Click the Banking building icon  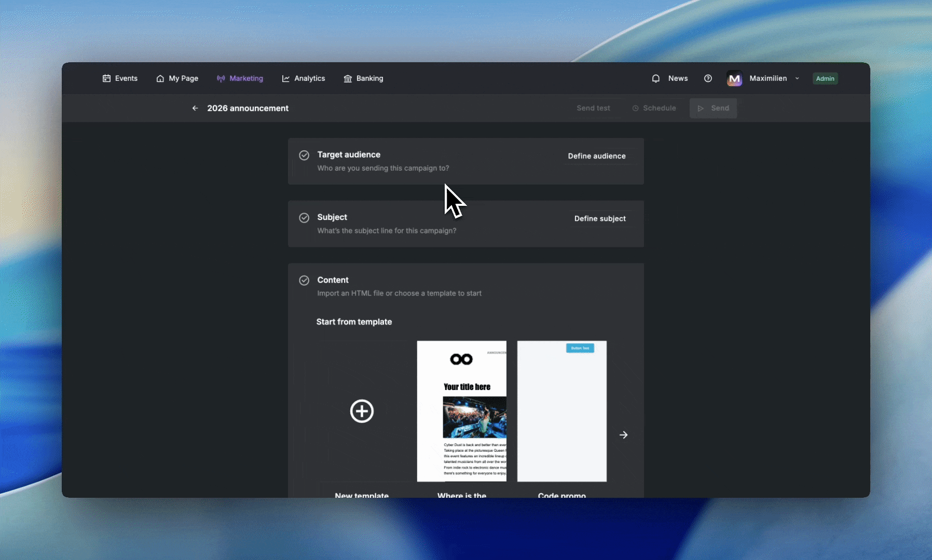(348, 78)
